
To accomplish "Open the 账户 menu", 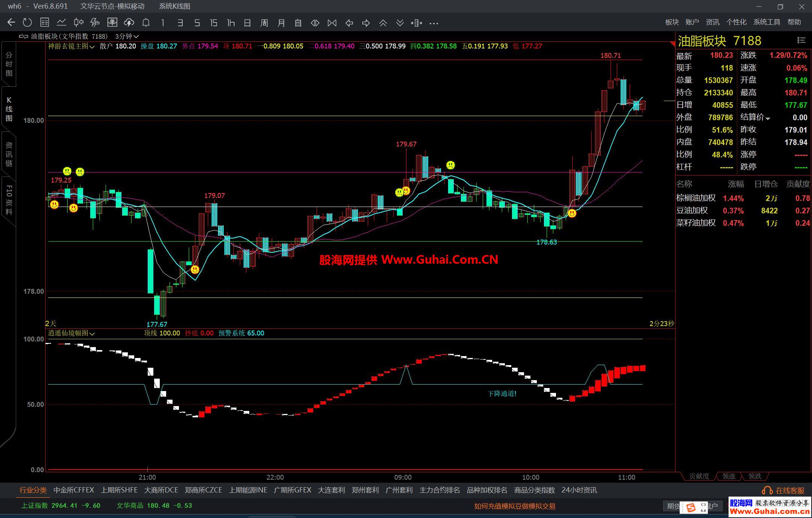I will point(692,22).
